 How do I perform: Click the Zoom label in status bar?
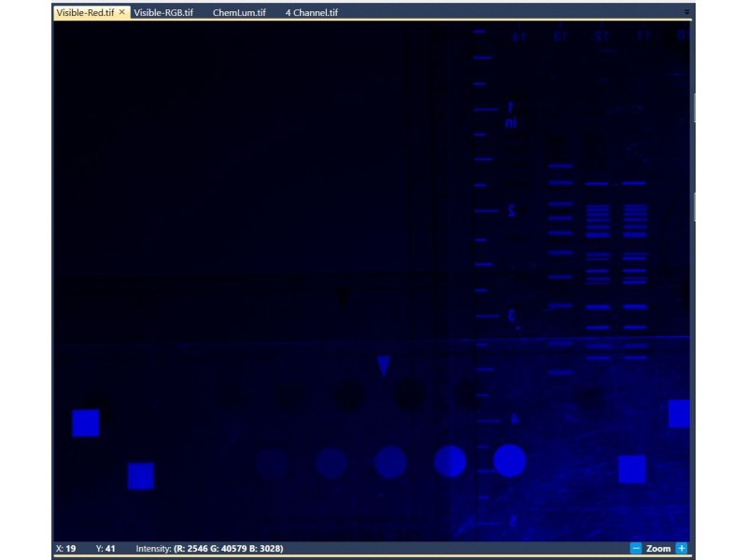[658, 549]
